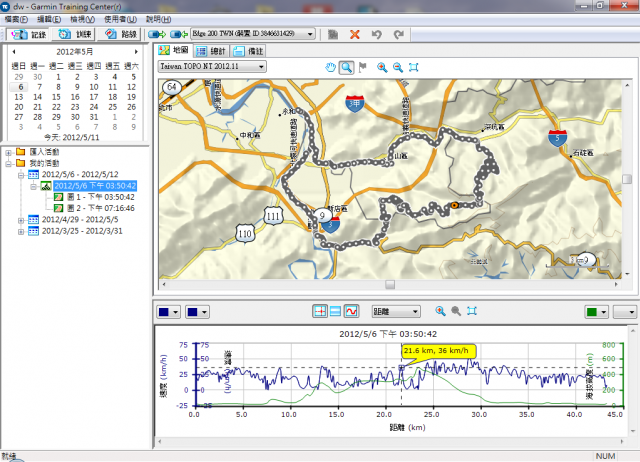Click the undo arrow icon
The image size is (640, 462).
[376, 34]
